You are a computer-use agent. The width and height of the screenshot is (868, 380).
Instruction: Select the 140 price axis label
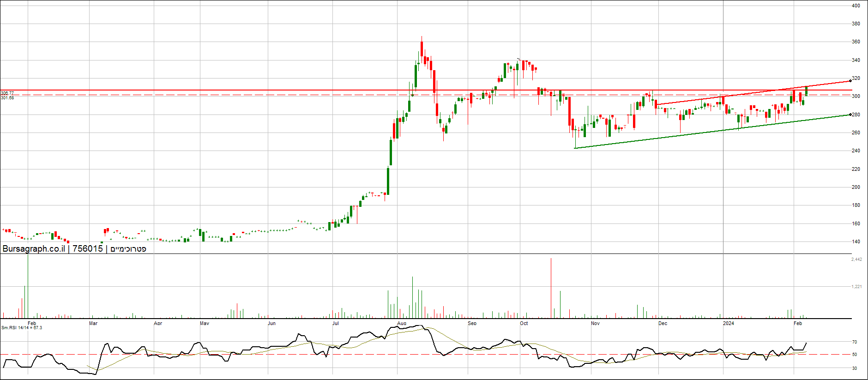[x=856, y=241]
